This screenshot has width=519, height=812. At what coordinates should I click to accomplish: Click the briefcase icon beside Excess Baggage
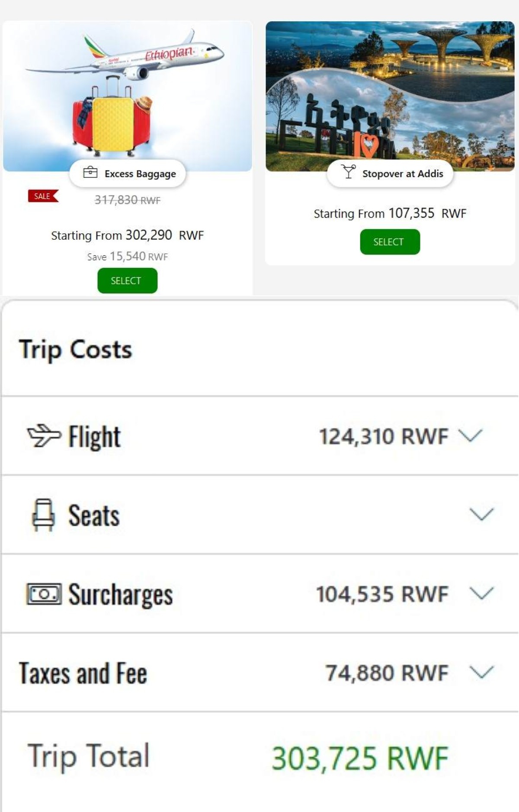[90, 172]
